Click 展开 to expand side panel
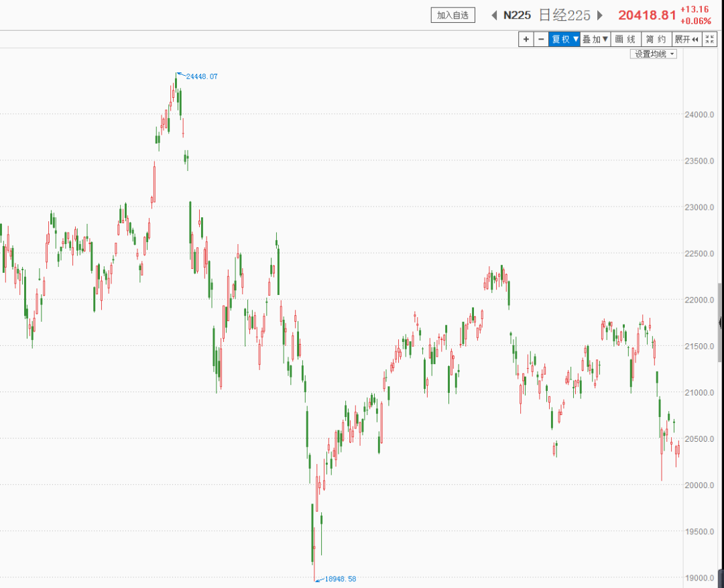The image size is (724, 588). click(686, 40)
